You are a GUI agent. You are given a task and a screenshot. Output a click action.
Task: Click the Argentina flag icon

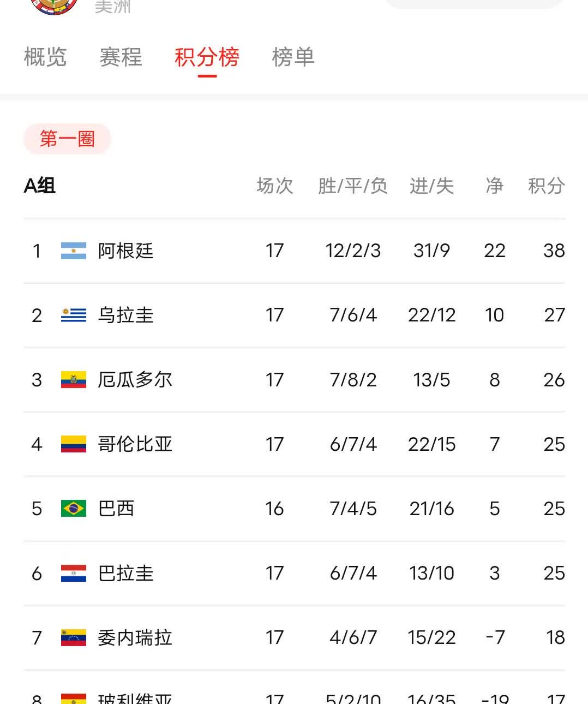pyautogui.click(x=74, y=250)
